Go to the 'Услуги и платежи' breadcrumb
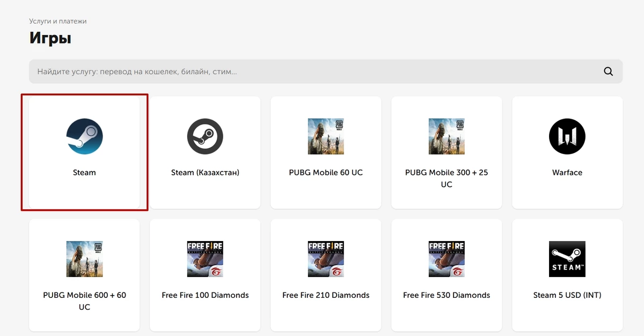The image size is (644, 336). (x=58, y=21)
